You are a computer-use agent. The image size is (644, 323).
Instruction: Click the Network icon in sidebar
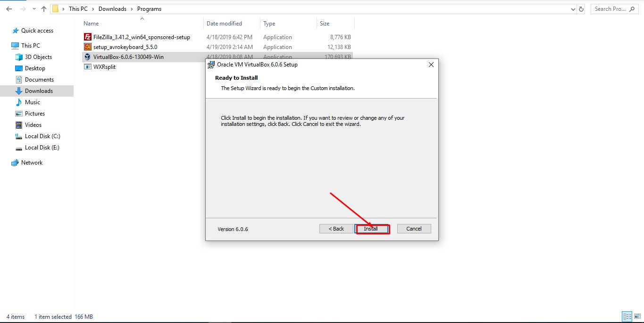pos(15,163)
